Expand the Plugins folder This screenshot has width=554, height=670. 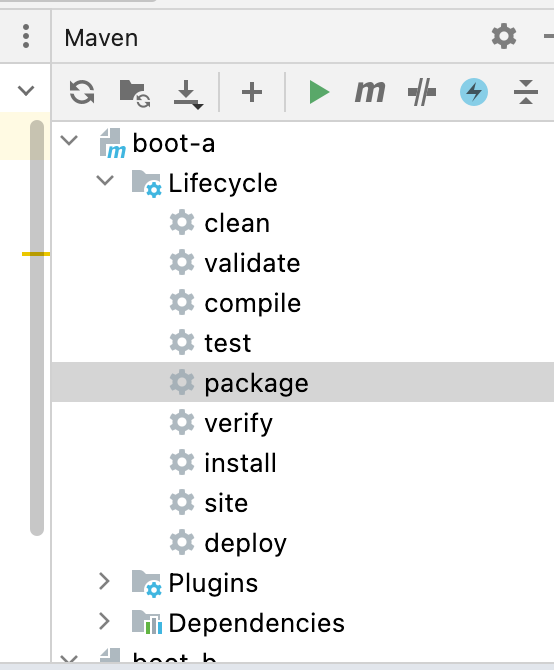(x=104, y=582)
